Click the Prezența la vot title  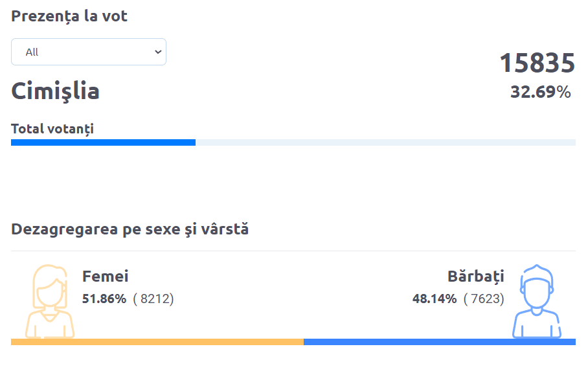coord(69,16)
